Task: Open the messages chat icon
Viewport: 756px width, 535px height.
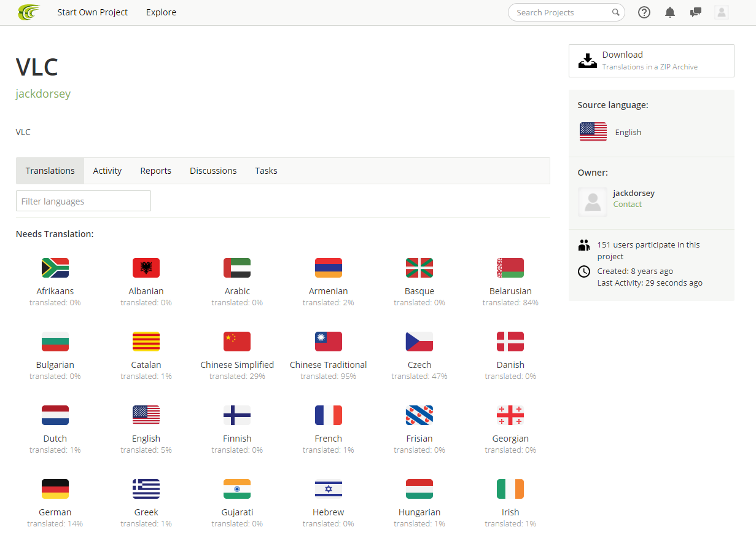Action: [696, 12]
